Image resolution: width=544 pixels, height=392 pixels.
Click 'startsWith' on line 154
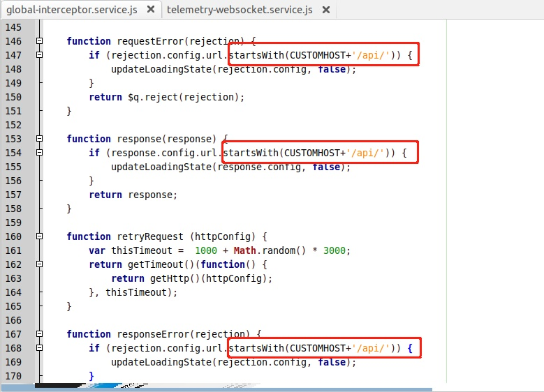click(251, 153)
